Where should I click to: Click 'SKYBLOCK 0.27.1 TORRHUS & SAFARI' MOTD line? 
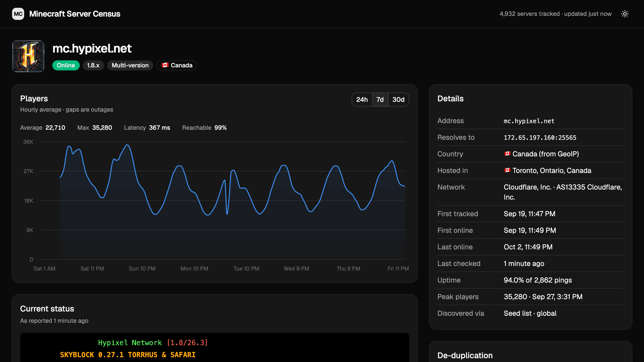tap(128, 355)
